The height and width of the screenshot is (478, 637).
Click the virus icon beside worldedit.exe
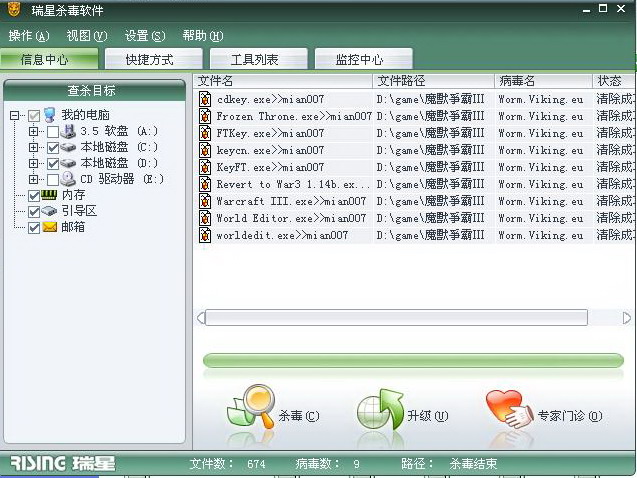205,235
